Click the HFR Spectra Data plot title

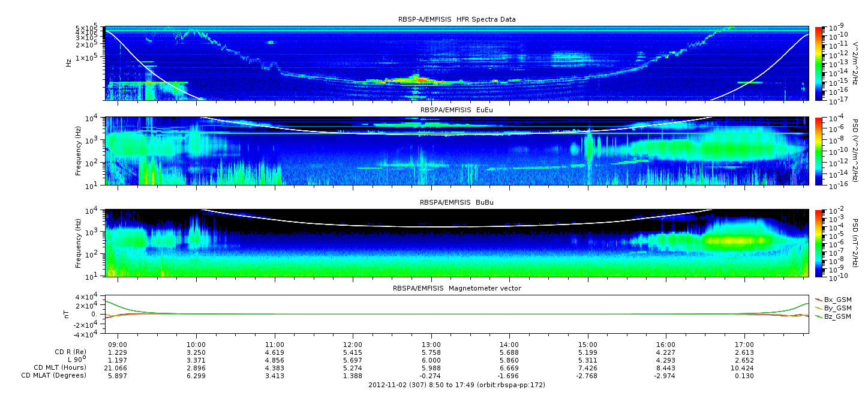456,20
